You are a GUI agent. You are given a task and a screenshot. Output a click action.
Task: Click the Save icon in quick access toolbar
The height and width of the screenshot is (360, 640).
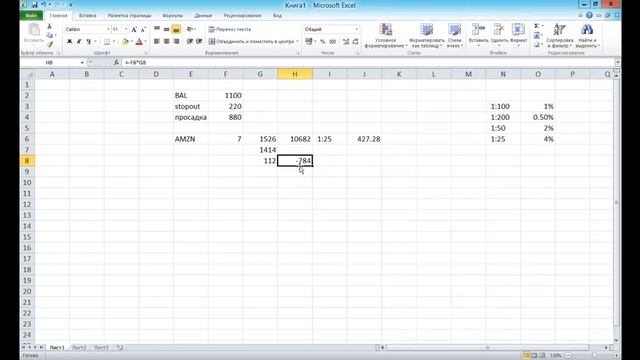[35, 5]
